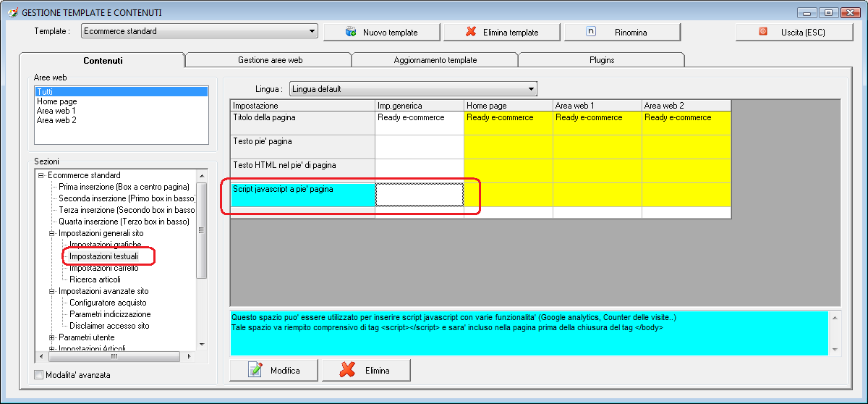Screen dimensions: 868x404
Task: Click the Area web 2 Ready e-commerce cell
Action: 686,122
